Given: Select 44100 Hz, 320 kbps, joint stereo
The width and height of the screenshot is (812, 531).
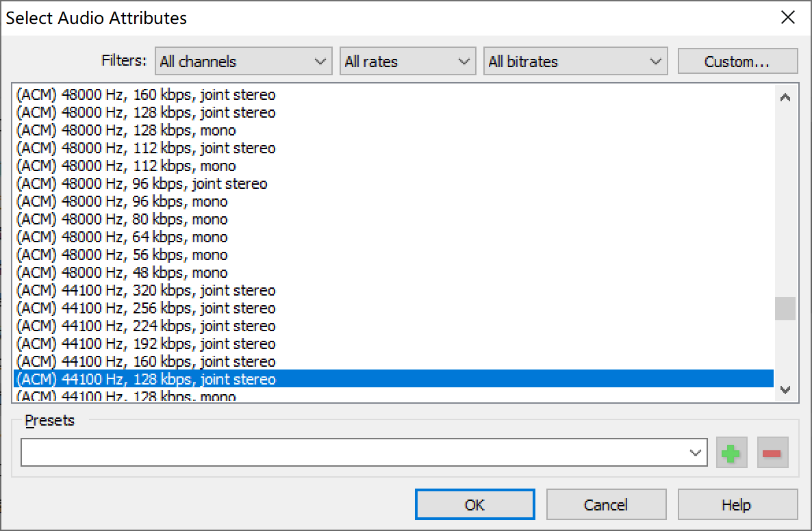Looking at the screenshot, I should point(145,291).
